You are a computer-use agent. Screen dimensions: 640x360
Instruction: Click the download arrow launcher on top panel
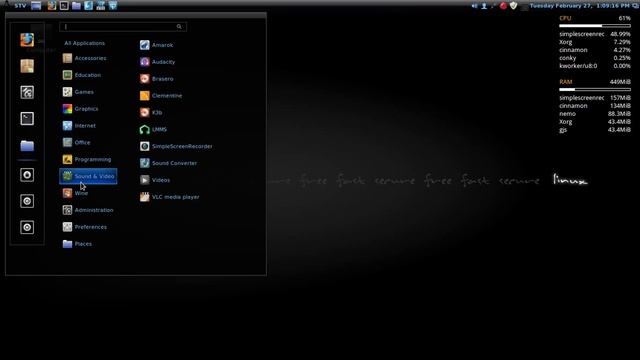click(x=113, y=6)
